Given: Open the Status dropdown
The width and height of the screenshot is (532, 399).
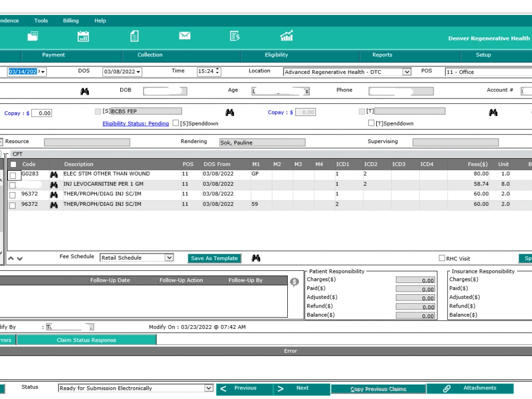Looking at the screenshot, I should coord(209,388).
